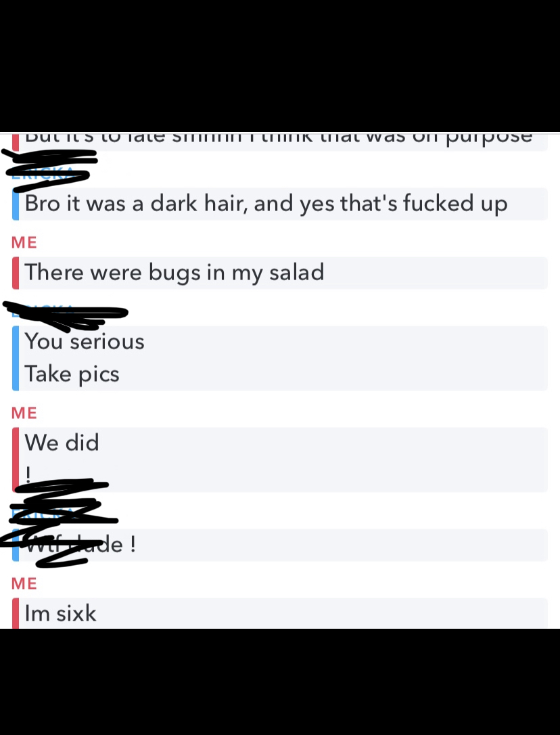Tap the red bar beside 'There were bugs'

[16, 273]
